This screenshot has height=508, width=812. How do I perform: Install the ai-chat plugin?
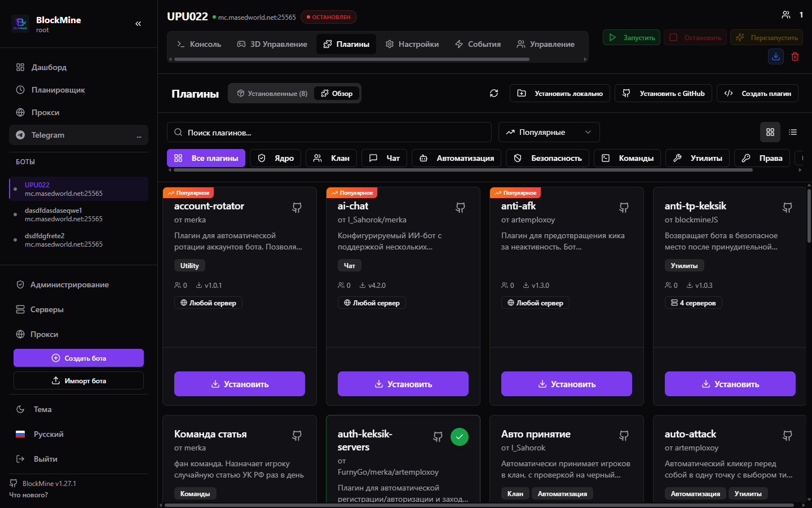(403, 384)
